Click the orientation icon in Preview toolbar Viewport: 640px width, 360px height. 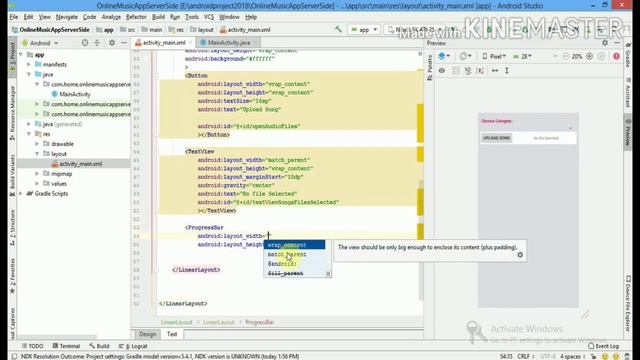465,56
